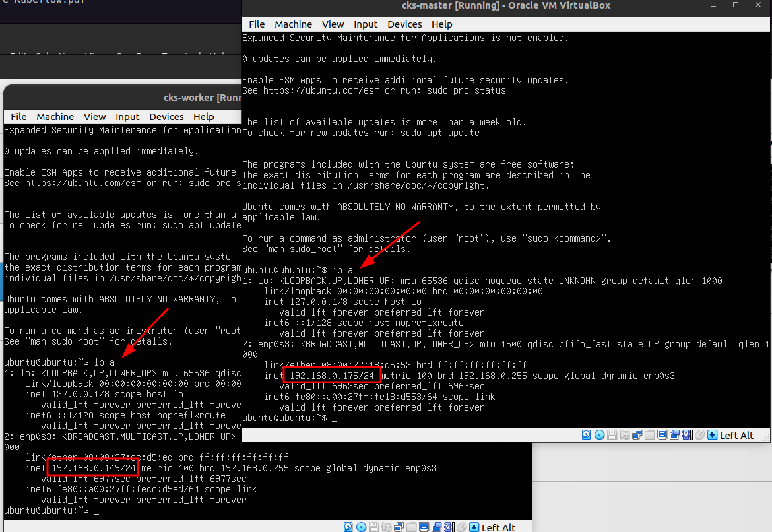Open Devices menu in cks-master window
Screen dimensions: 772x532
404,24
